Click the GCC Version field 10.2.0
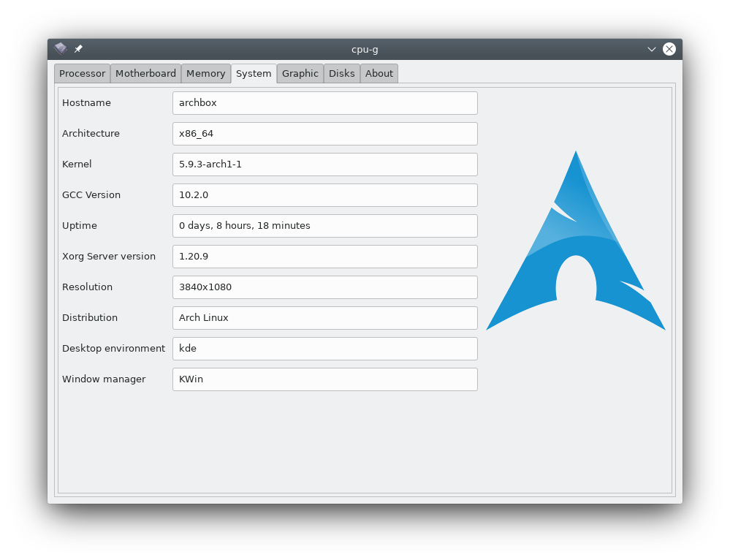The width and height of the screenshot is (730, 560). (325, 195)
